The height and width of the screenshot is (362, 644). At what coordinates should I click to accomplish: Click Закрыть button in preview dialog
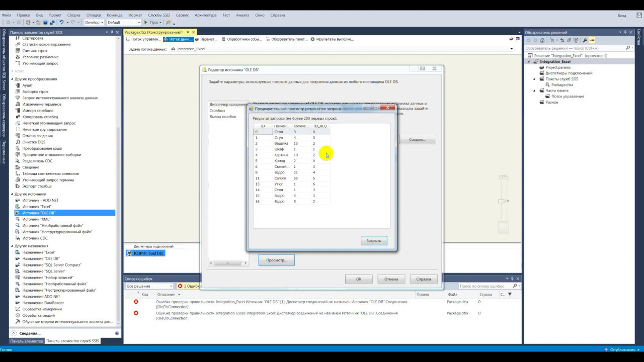[x=374, y=241]
